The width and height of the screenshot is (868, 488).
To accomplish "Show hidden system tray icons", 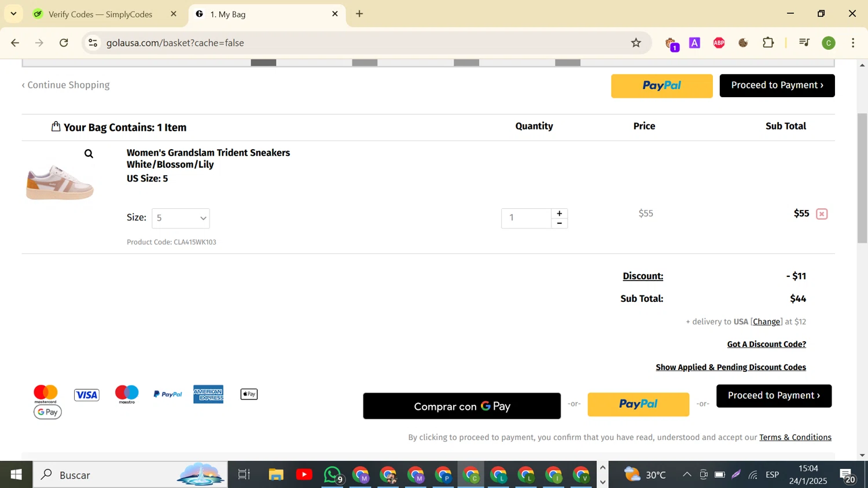I will point(687,475).
